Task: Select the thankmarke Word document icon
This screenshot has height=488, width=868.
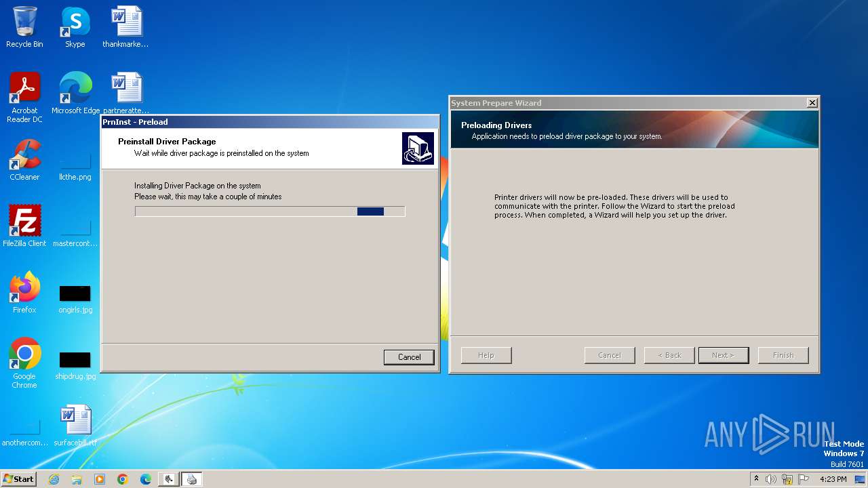Action: (125, 28)
